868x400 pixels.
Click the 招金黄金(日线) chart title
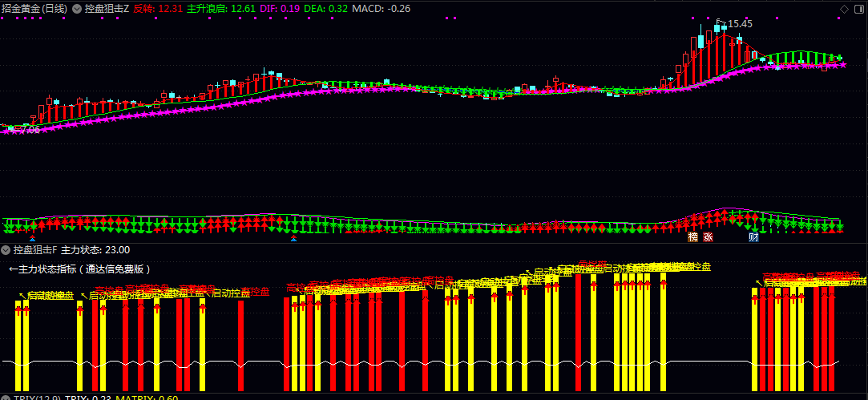click(35, 9)
